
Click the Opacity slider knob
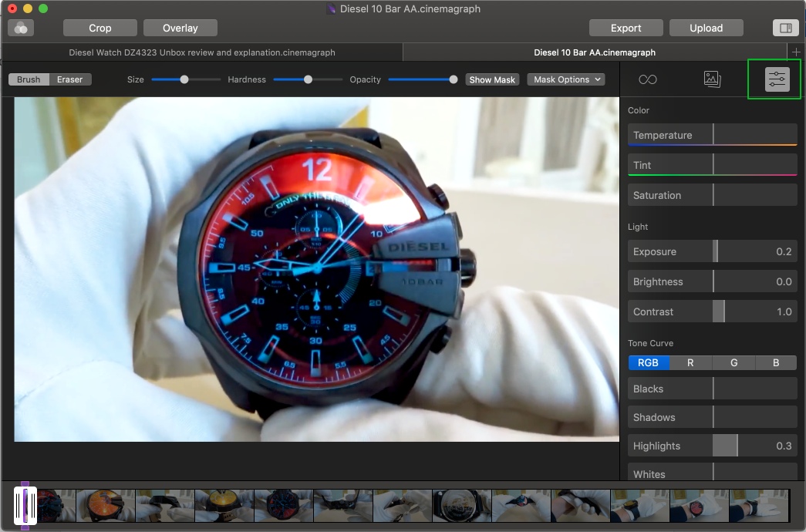453,79
